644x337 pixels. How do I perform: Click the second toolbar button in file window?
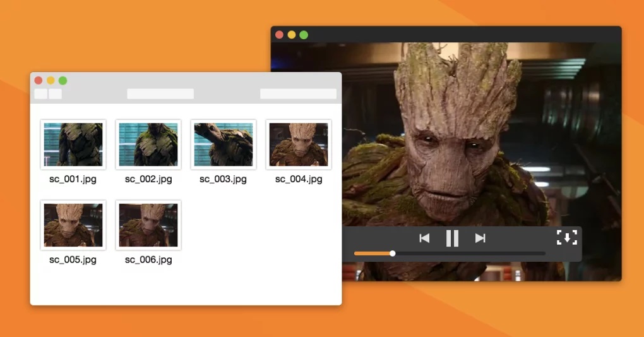coord(56,94)
